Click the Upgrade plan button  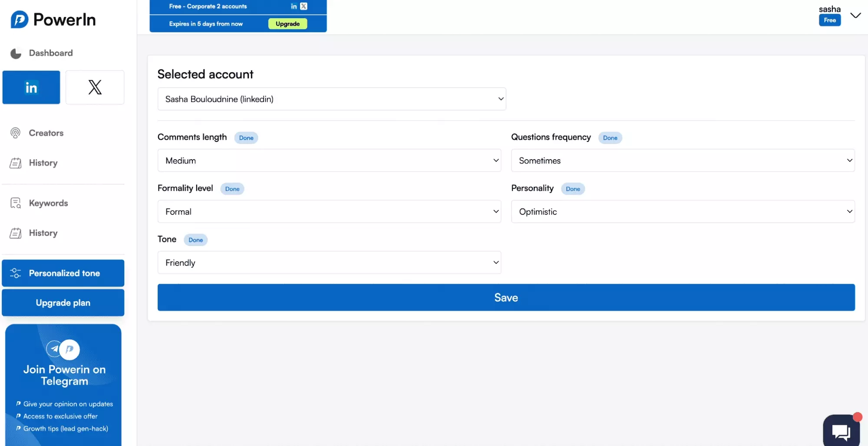click(x=63, y=302)
